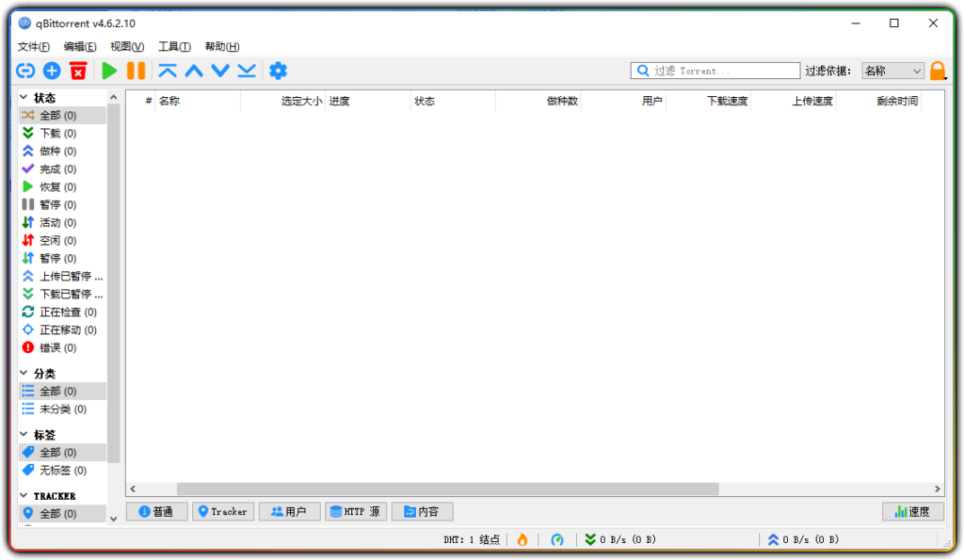Select the 下载 (0) status filter

62,134
